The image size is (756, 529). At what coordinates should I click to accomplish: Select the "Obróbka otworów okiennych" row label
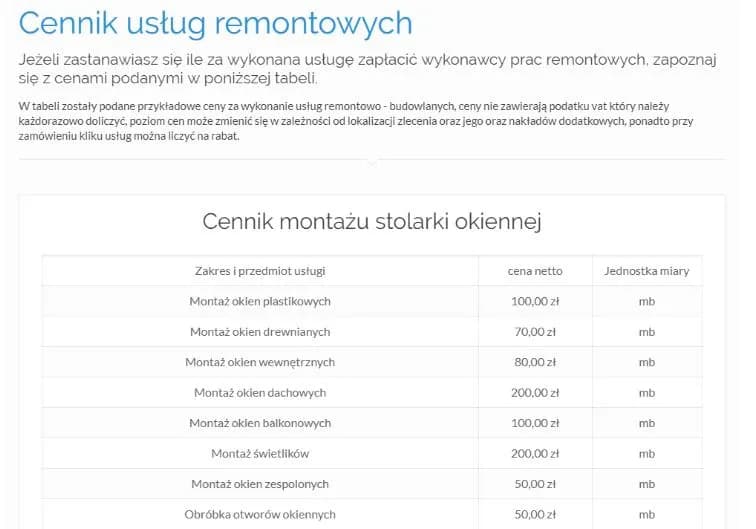tap(260, 515)
